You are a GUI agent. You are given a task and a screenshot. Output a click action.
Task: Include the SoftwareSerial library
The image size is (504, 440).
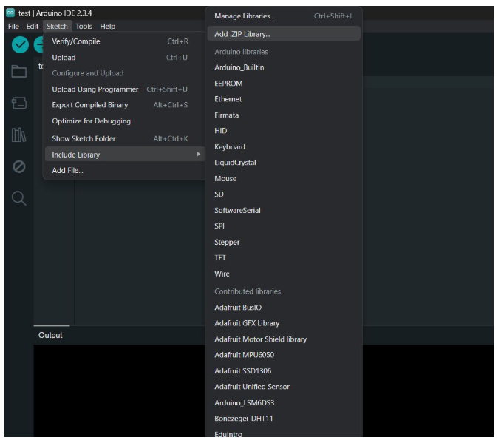(x=284, y=210)
